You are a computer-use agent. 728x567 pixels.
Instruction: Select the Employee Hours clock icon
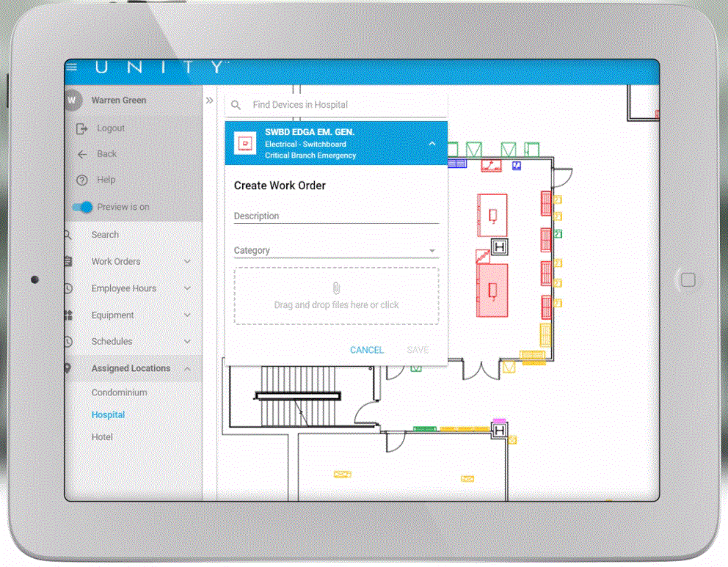[67, 288]
